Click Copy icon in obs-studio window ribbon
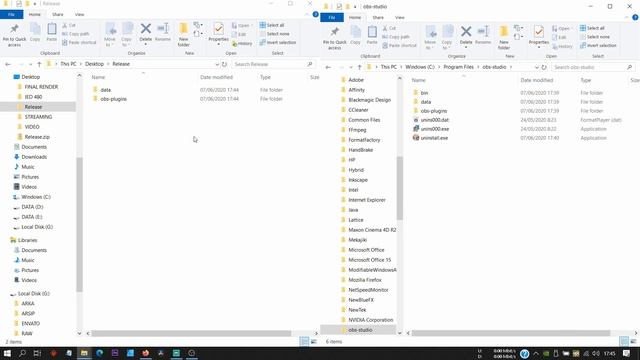The height and width of the screenshot is (360, 640). [356, 36]
